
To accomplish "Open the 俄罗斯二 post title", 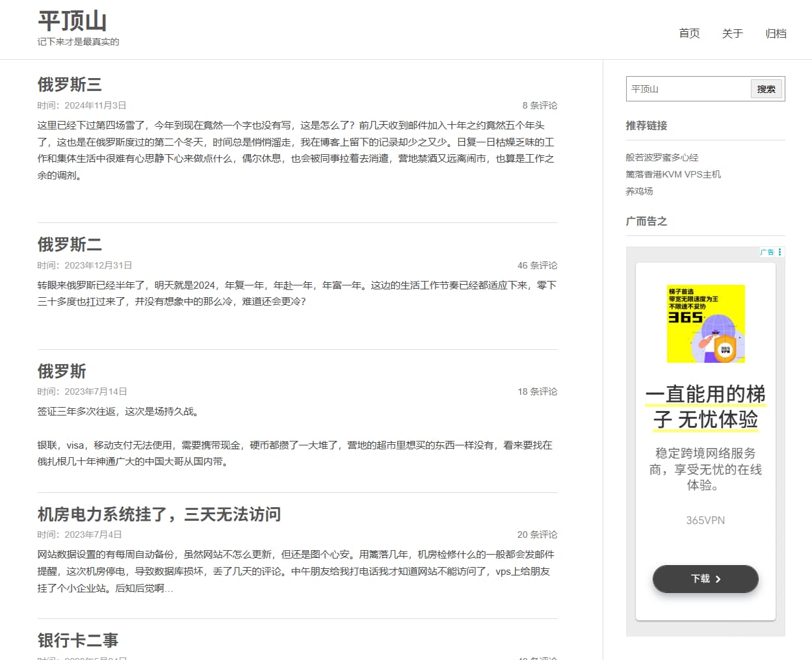I will 70,244.
